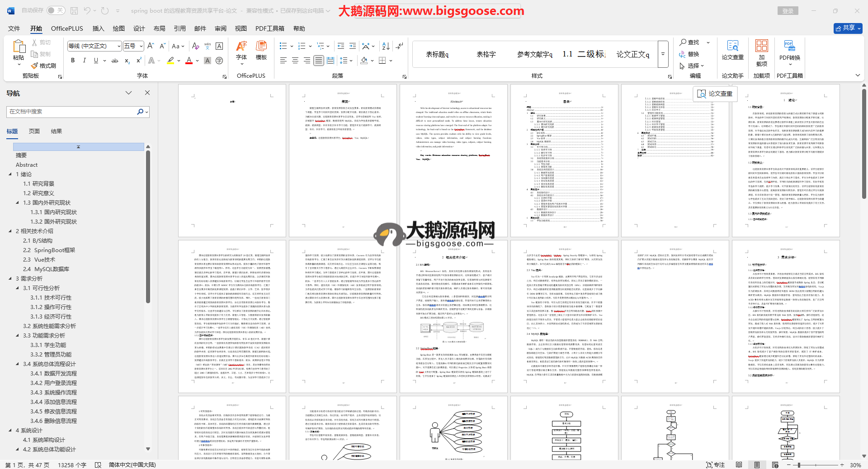Click the PDF转换 icon

(789, 50)
